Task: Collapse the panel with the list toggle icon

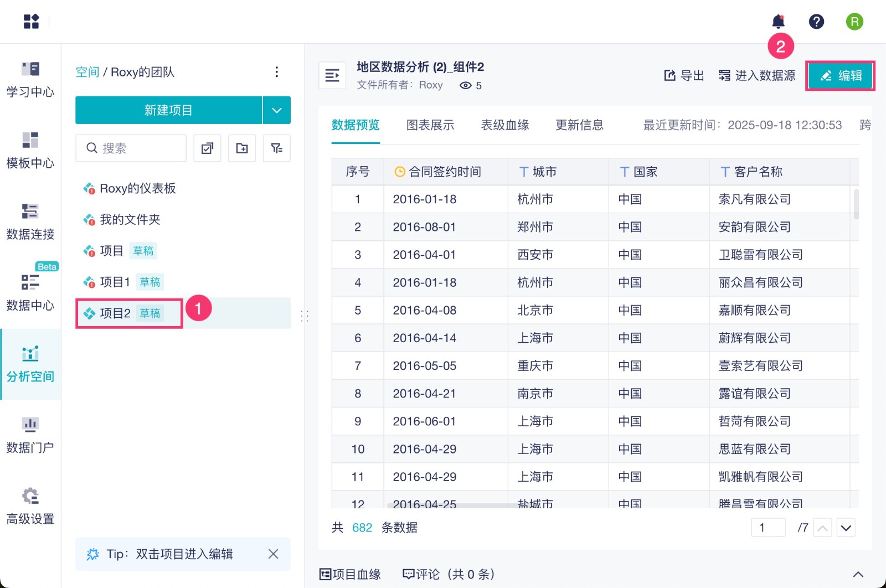Action: pos(332,75)
